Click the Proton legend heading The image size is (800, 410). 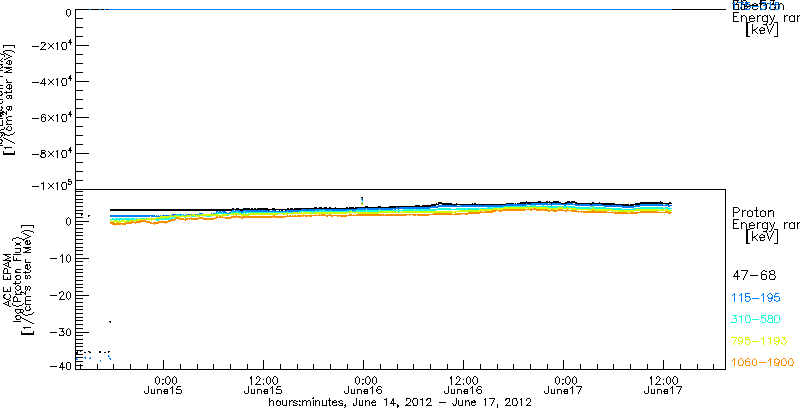[x=754, y=212]
